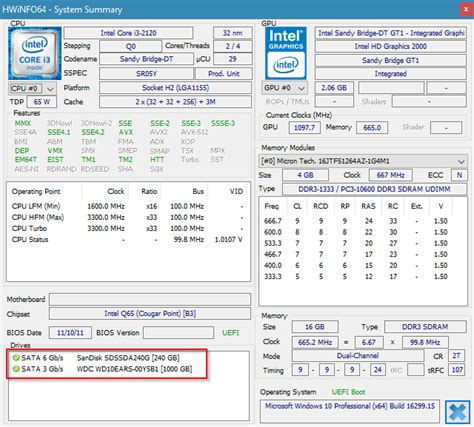This screenshot has width=474, height=427.
Task: Click the tRFC 107 field
Action: 457,370
